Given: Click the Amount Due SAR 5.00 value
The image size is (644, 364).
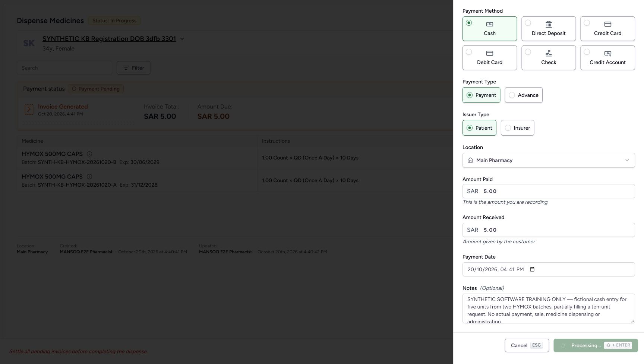Looking at the screenshot, I should click(x=214, y=116).
